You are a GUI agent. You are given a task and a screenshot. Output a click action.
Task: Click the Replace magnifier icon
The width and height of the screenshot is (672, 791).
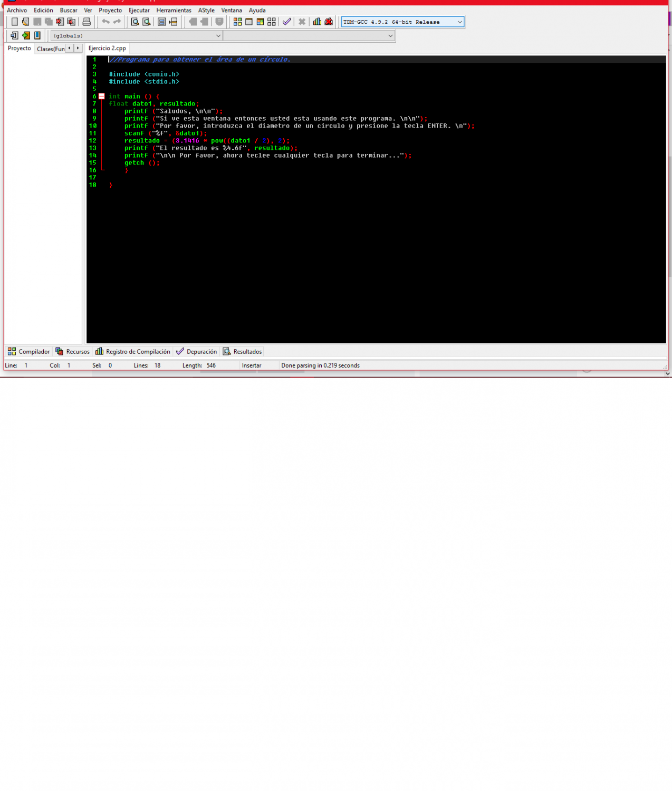click(x=147, y=22)
